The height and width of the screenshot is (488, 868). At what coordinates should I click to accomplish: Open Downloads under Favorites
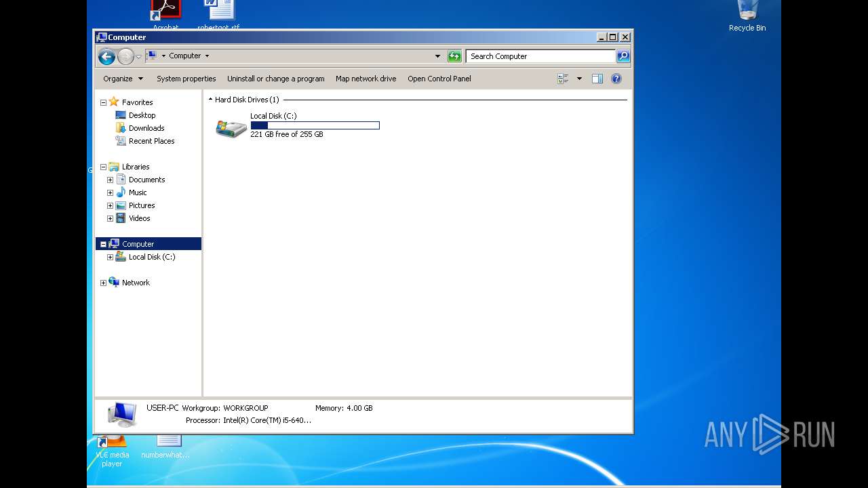click(x=146, y=128)
